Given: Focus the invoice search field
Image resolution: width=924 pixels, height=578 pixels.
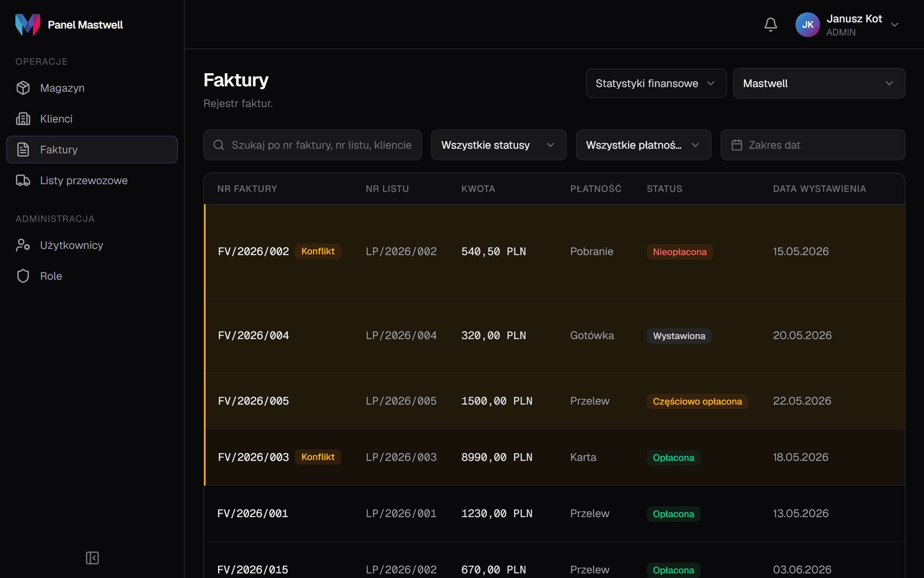Looking at the screenshot, I should coord(312,145).
